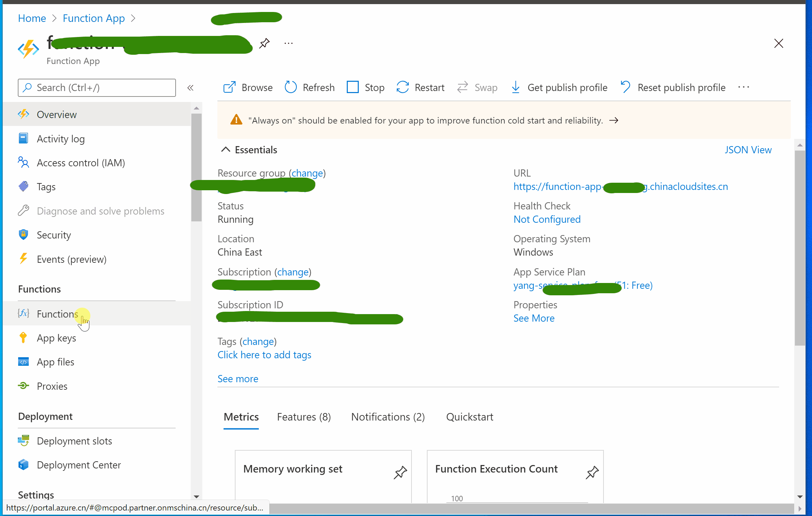Viewport: 812px width, 516px height.
Task: Switch to the Features (8) tab
Action: click(304, 417)
